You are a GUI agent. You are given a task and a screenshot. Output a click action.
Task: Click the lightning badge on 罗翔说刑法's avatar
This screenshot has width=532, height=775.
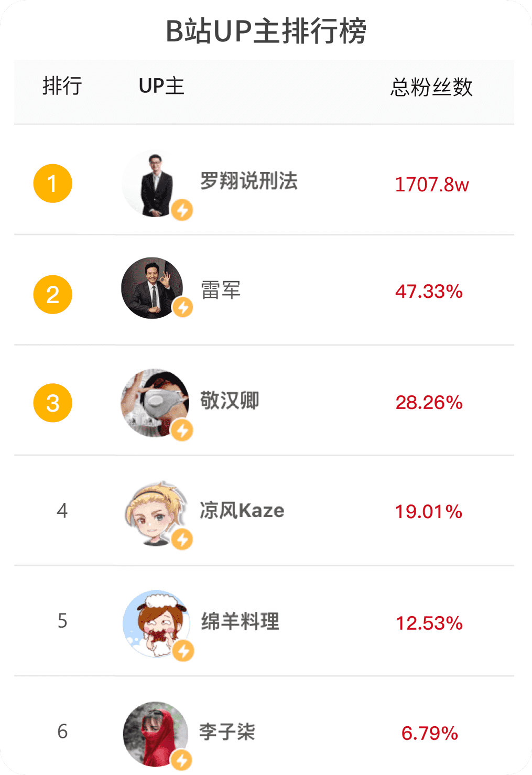coord(182,210)
